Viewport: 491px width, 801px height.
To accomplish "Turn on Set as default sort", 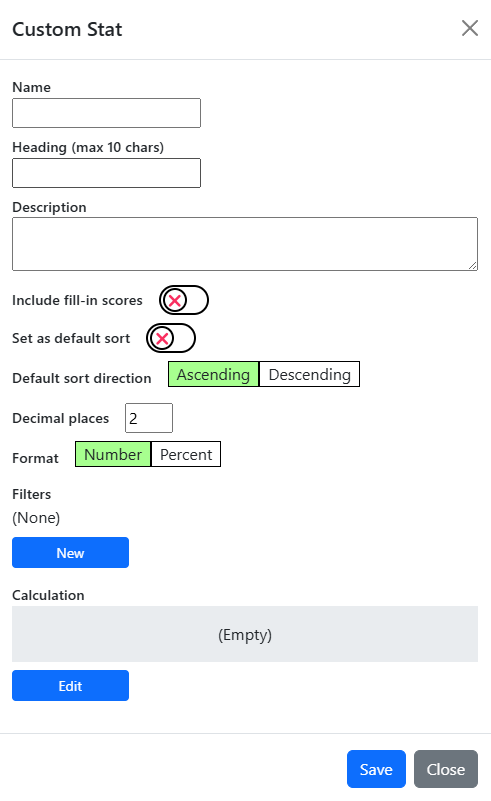I will [x=171, y=338].
